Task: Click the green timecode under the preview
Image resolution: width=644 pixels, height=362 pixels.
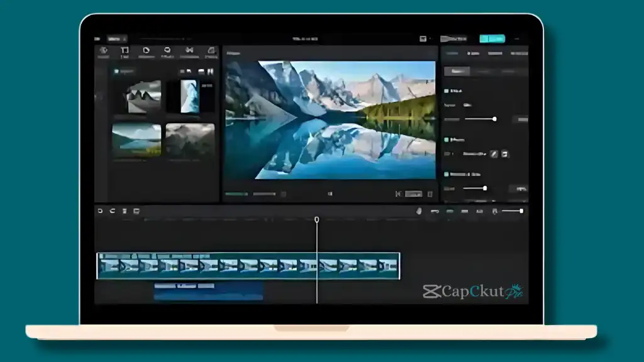Action: [236, 194]
